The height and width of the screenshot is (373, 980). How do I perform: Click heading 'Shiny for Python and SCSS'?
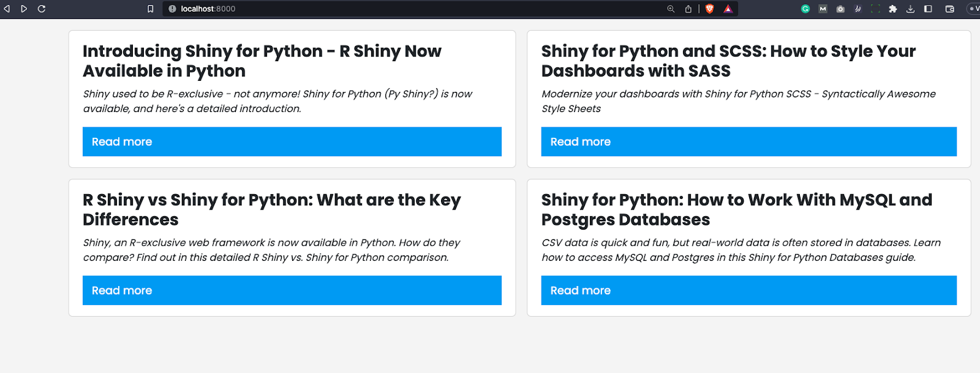coord(728,61)
